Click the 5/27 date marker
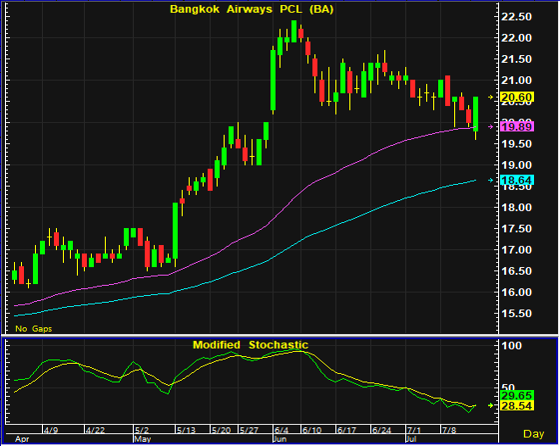 click(249, 430)
